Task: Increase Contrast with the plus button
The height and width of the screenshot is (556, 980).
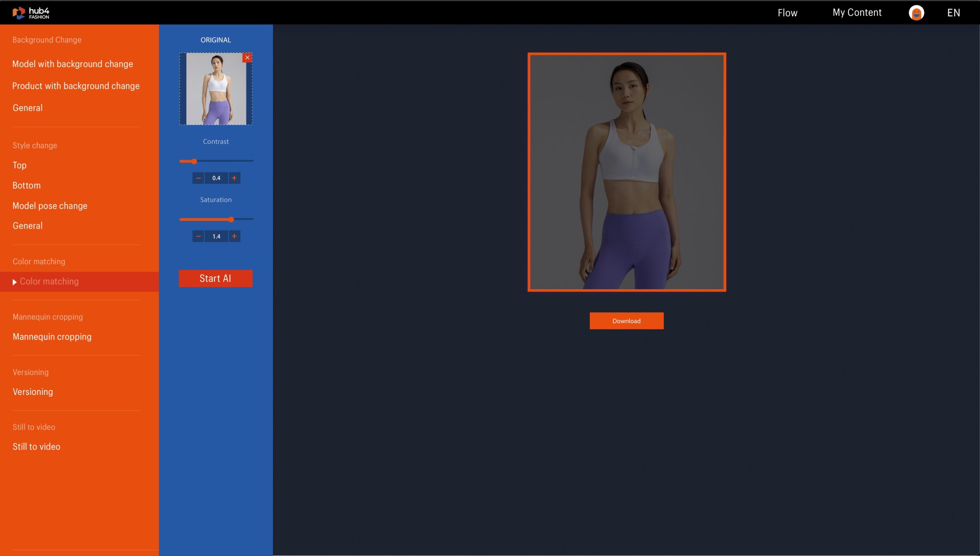Action: pos(234,178)
